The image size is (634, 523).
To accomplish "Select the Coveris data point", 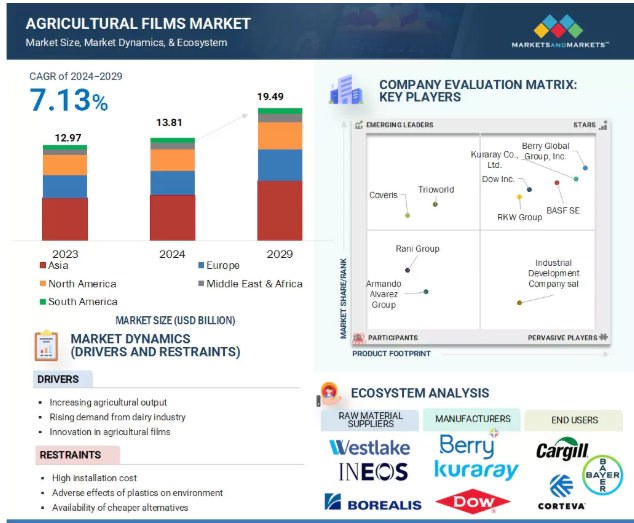I will 408,216.
